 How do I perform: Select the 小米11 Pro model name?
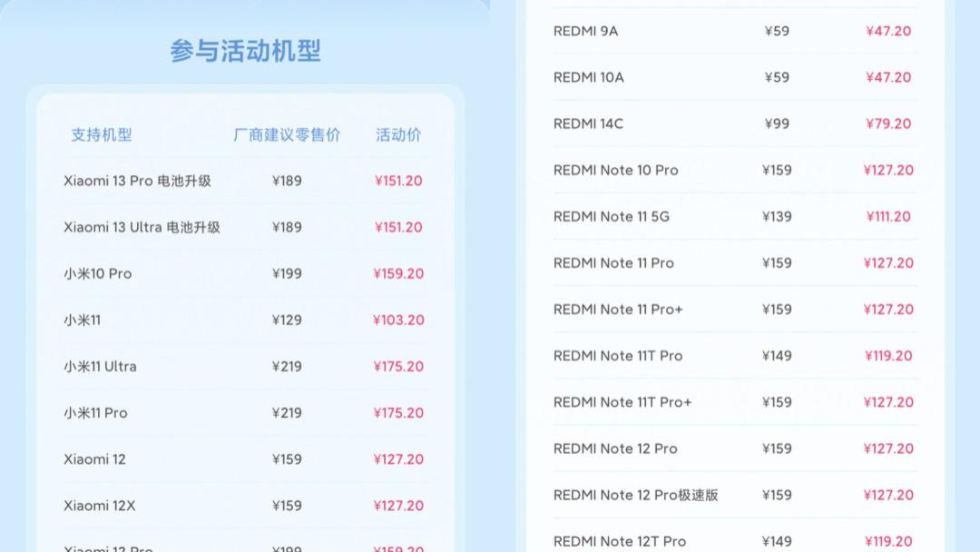[x=95, y=412]
